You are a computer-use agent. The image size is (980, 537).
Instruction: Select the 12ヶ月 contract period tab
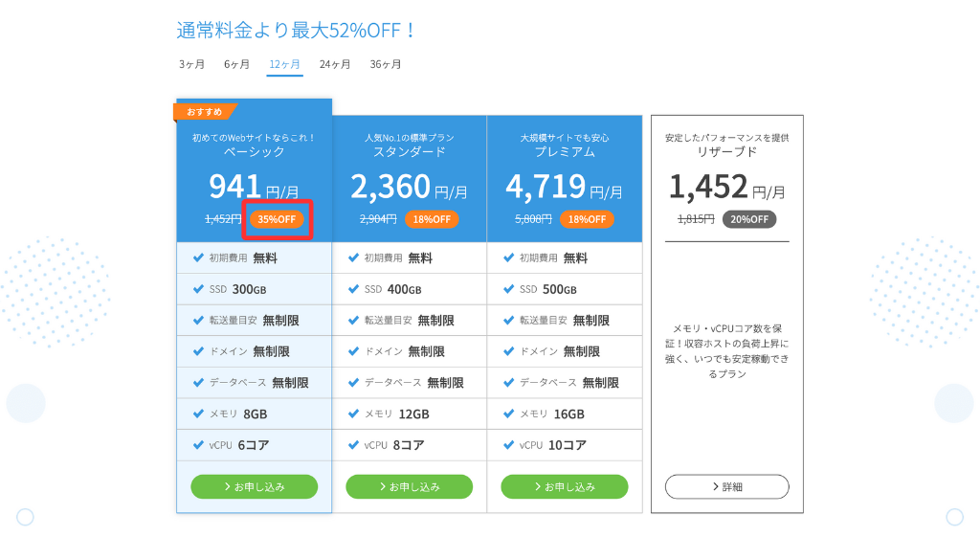click(x=284, y=64)
